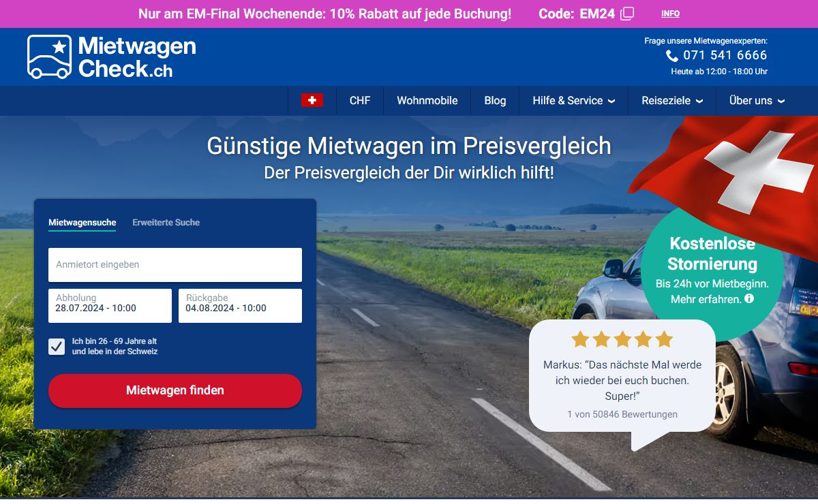
Task: Select the CHF currency option
Action: point(360,101)
